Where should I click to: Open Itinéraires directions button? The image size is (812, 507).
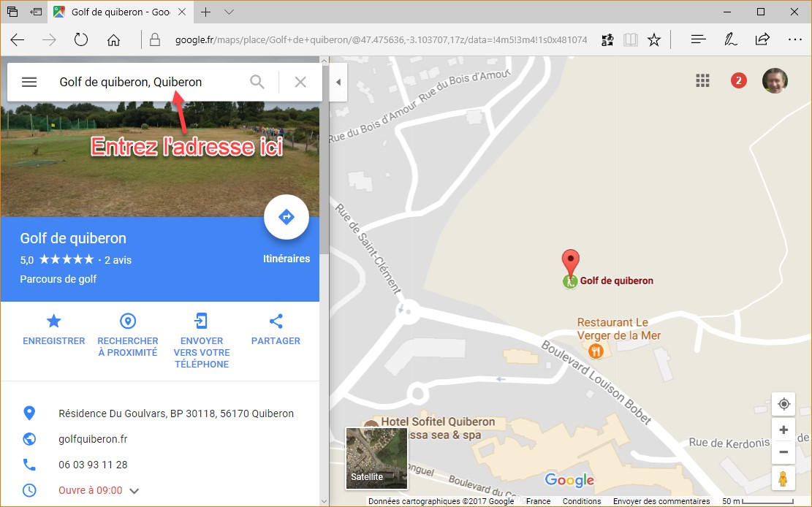pyautogui.click(x=287, y=217)
